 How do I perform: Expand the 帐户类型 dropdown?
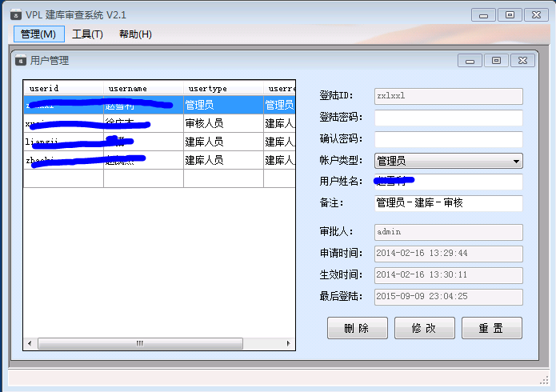point(516,161)
